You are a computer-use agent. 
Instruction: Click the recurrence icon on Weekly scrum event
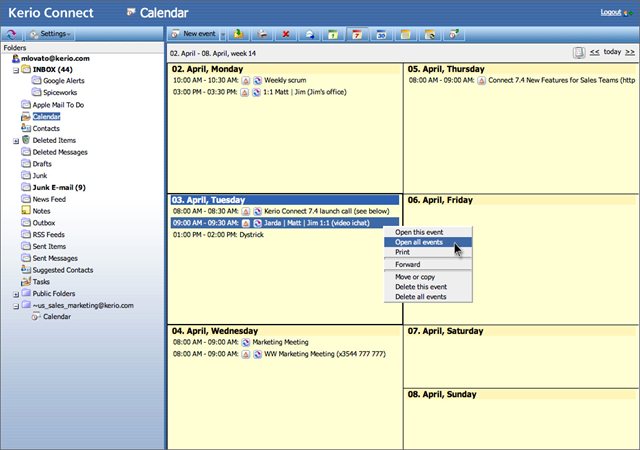pyautogui.click(x=257, y=81)
